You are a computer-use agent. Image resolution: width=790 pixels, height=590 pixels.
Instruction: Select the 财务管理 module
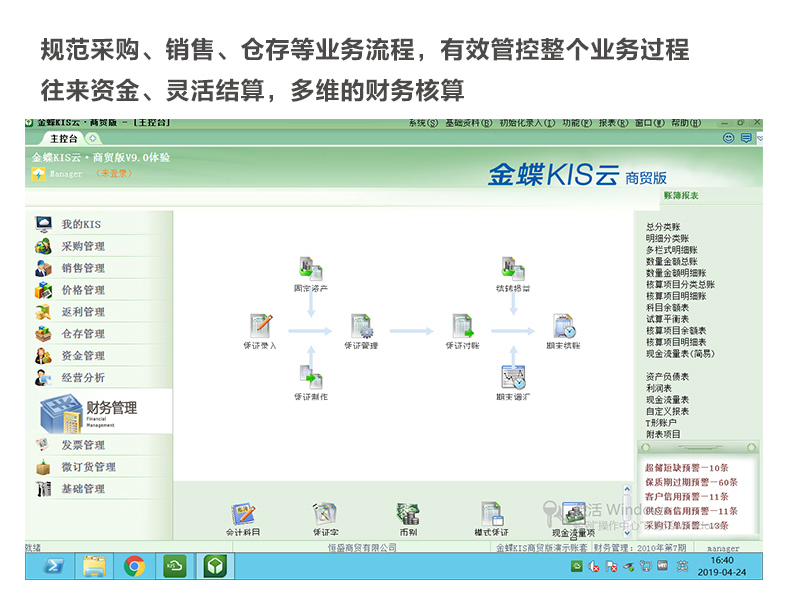pos(101,412)
